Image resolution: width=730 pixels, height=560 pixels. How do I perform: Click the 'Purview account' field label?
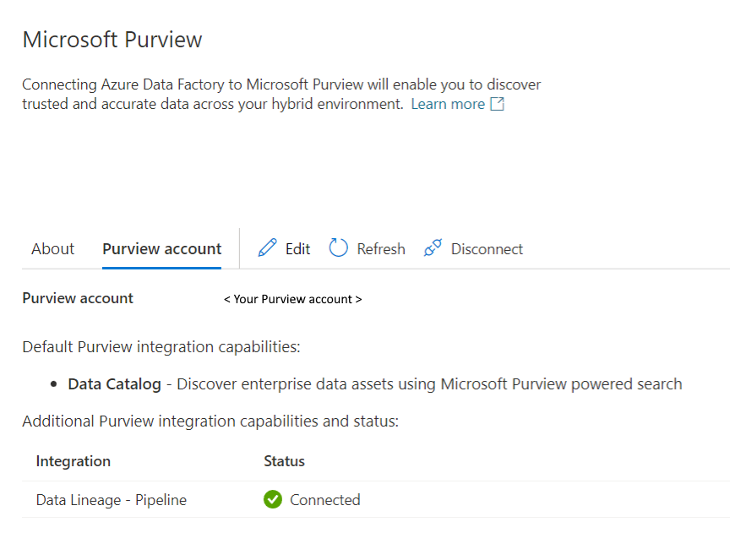(x=78, y=298)
